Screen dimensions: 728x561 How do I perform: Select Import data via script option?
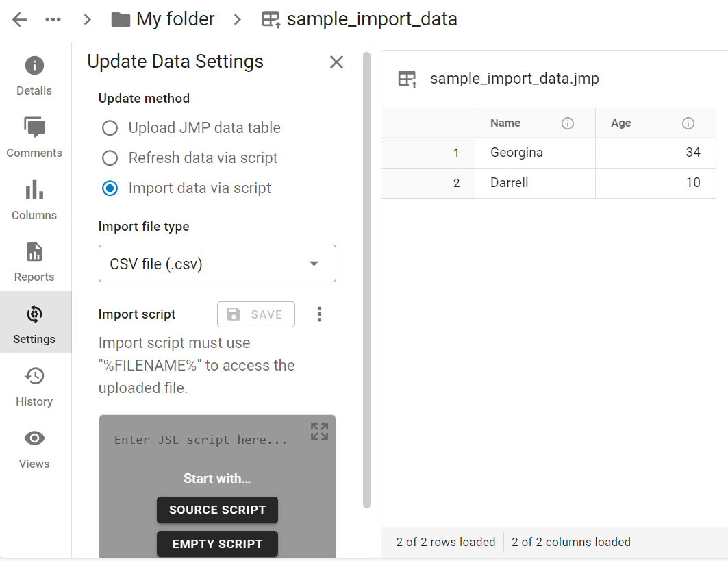click(110, 188)
